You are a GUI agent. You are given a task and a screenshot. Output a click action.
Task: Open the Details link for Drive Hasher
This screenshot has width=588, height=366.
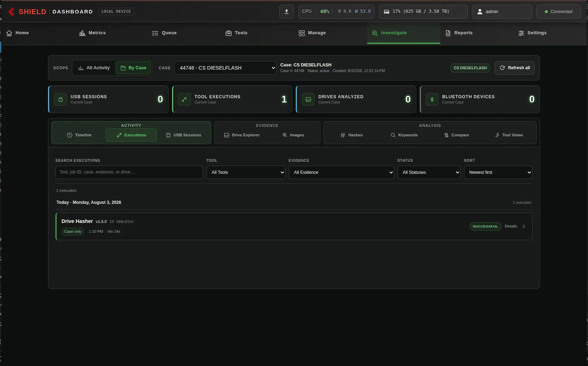(x=511, y=226)
